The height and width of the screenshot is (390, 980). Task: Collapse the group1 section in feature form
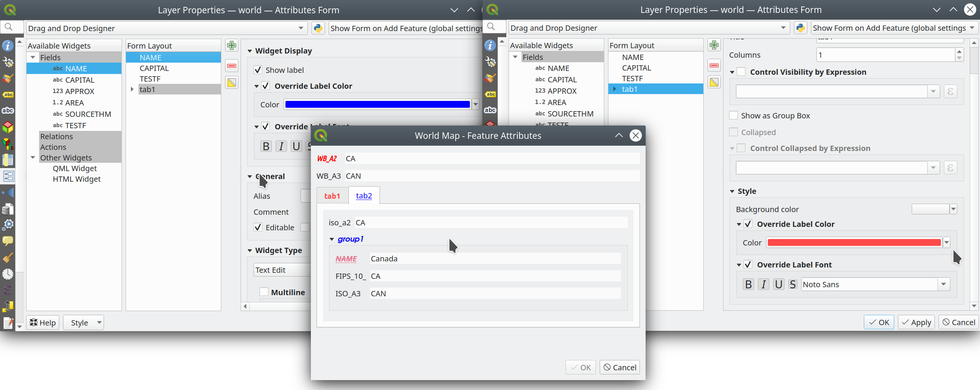click(332, 239)
